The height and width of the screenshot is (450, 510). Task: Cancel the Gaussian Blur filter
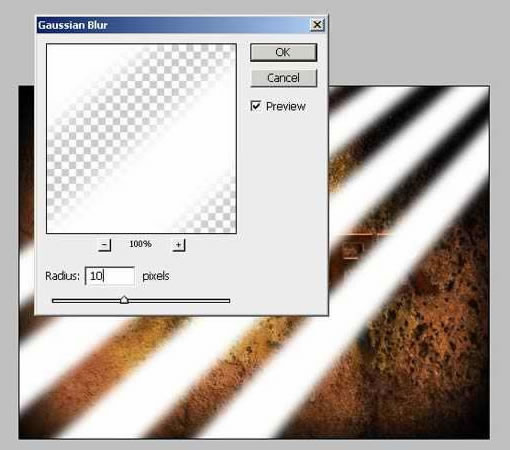[x=283, y=78]
